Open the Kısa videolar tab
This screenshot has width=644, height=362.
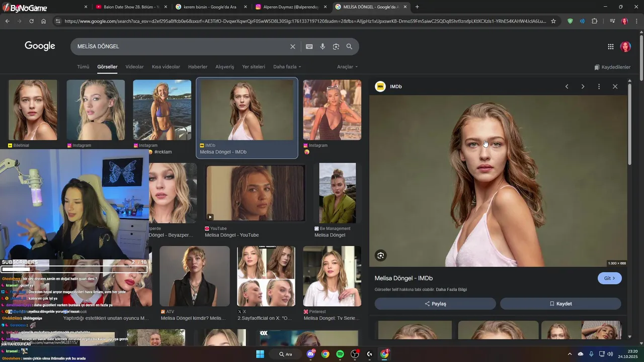pyautogui.click(x=166, y=67)
